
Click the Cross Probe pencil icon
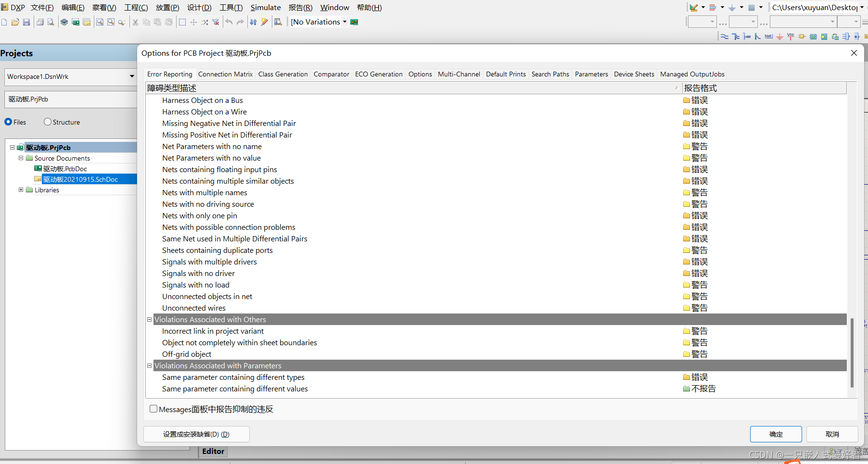click(x=265, y=22)
